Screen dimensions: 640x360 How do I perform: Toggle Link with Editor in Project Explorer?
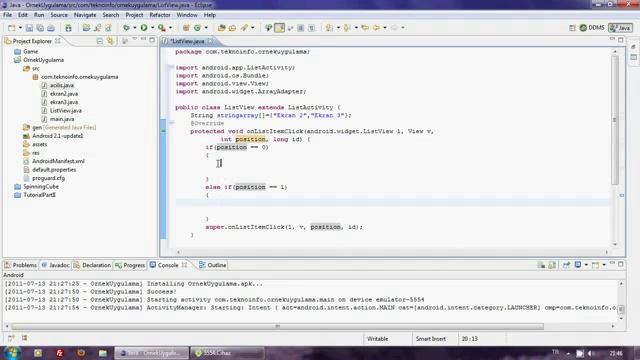110,41
